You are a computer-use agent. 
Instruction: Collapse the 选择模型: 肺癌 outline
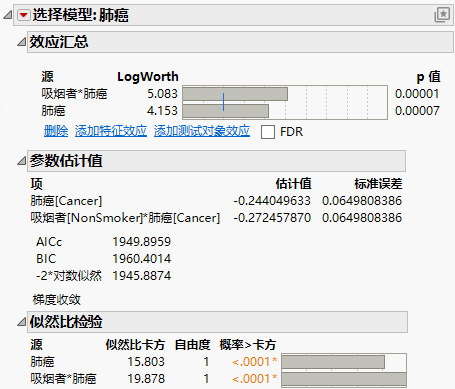(x=8, y=15)
